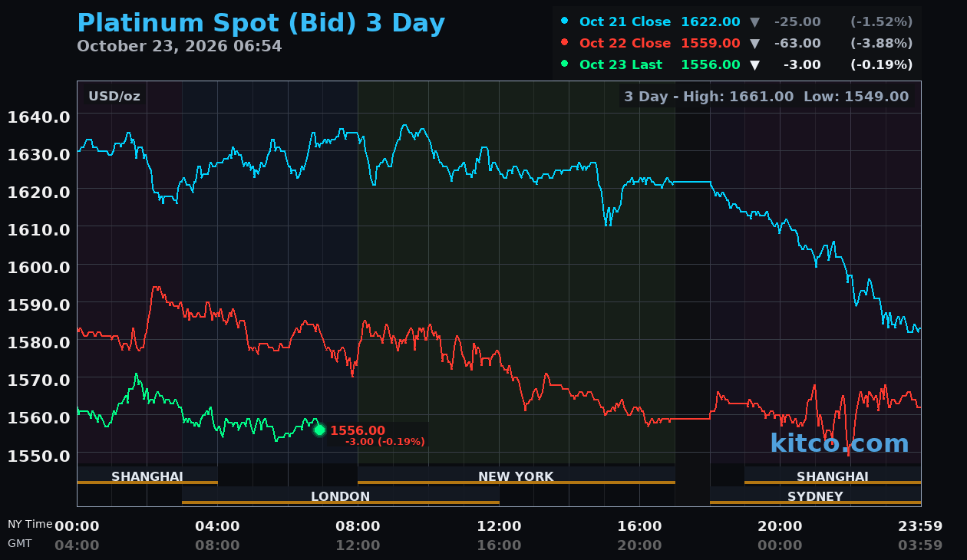
Task: Click the NEW YORK session bar
Action: (x=516, y=476)
